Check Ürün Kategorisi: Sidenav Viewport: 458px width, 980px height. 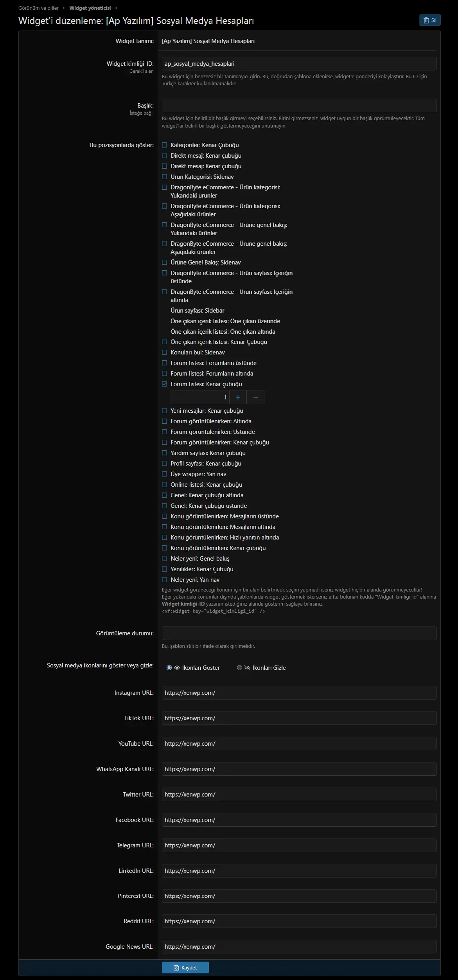(165, 177)
